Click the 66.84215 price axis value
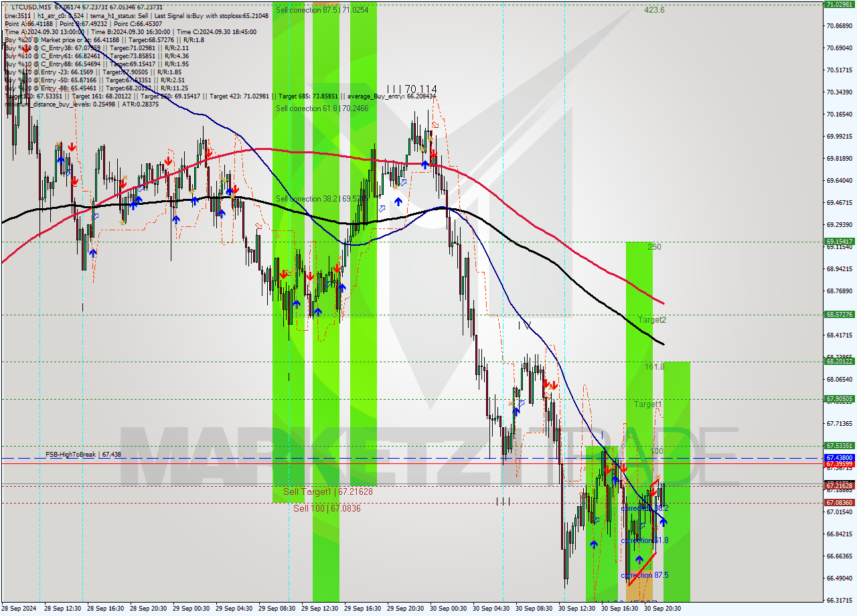Screen dimensions: 857x616 click(839, 534)
